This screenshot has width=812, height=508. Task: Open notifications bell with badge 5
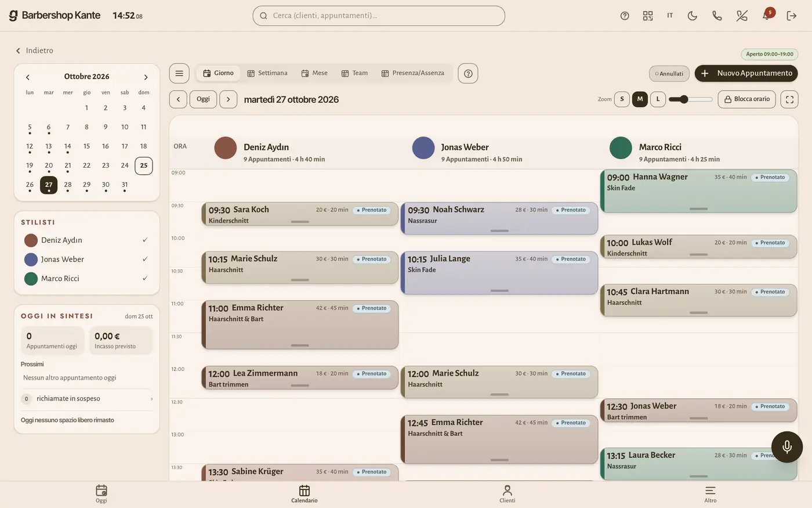point(767,15)
